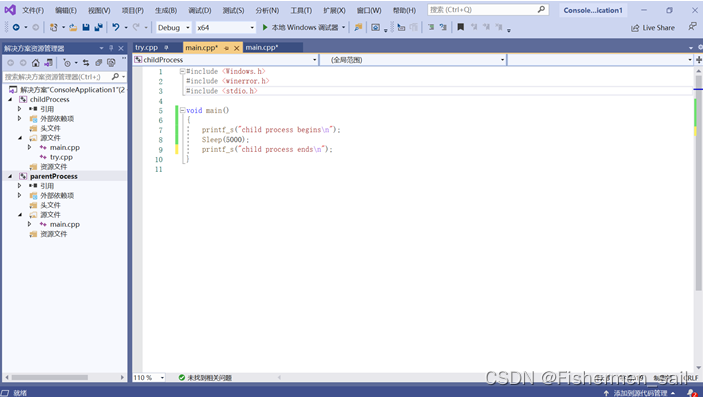Select 头文件 folder under childProcess
The image size is (703, 397).
[x=50, y=128]
